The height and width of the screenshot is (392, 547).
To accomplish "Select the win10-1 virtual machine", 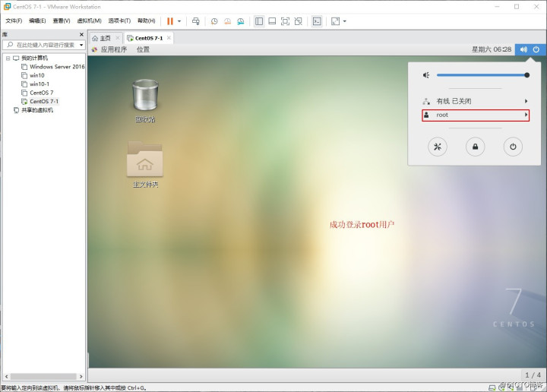I will [40, 84].
